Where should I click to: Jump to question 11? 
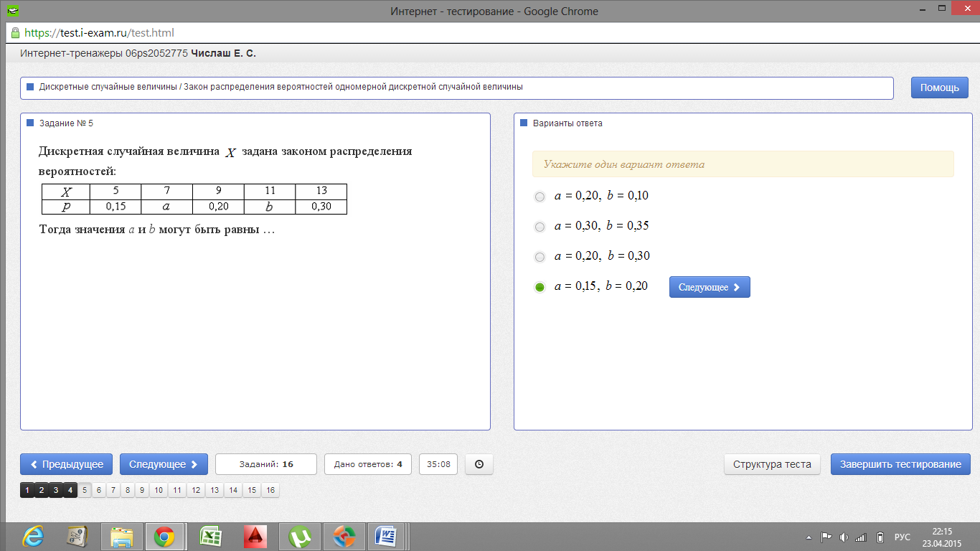(x=177, y=491)
